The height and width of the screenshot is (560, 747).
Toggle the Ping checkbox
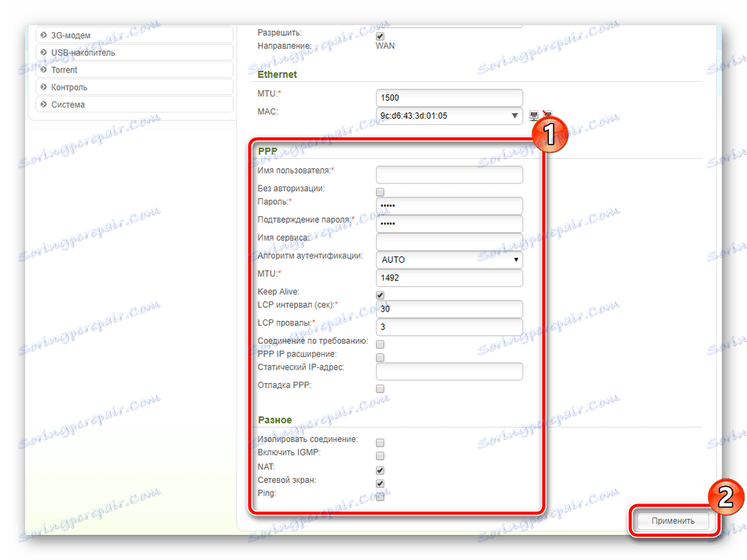[x=380, y=496]
